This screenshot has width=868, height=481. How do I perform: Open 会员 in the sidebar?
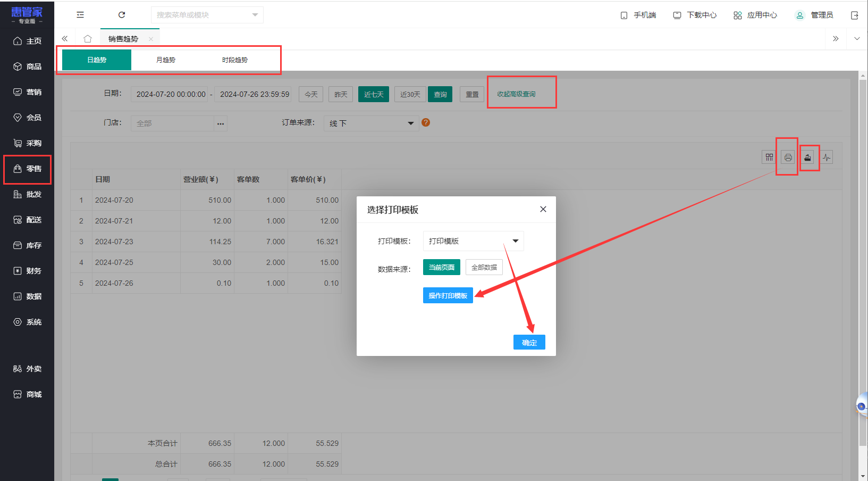27,118
